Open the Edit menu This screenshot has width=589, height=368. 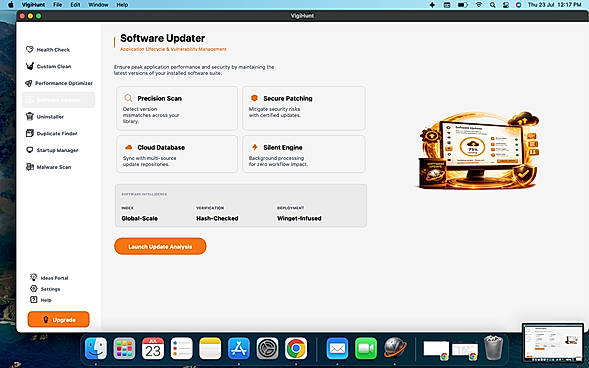[x=75, y=5]
